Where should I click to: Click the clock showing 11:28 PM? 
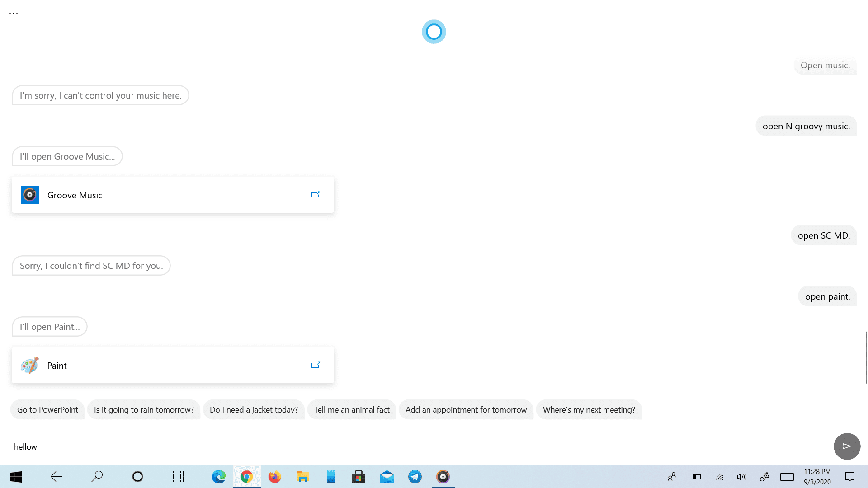tap(817, 472)
